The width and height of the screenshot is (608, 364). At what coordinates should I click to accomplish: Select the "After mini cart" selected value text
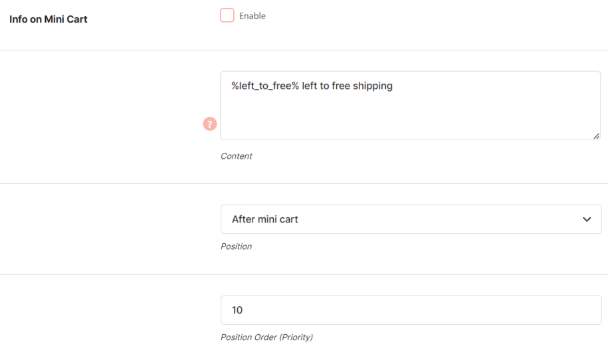click(265, 219)
